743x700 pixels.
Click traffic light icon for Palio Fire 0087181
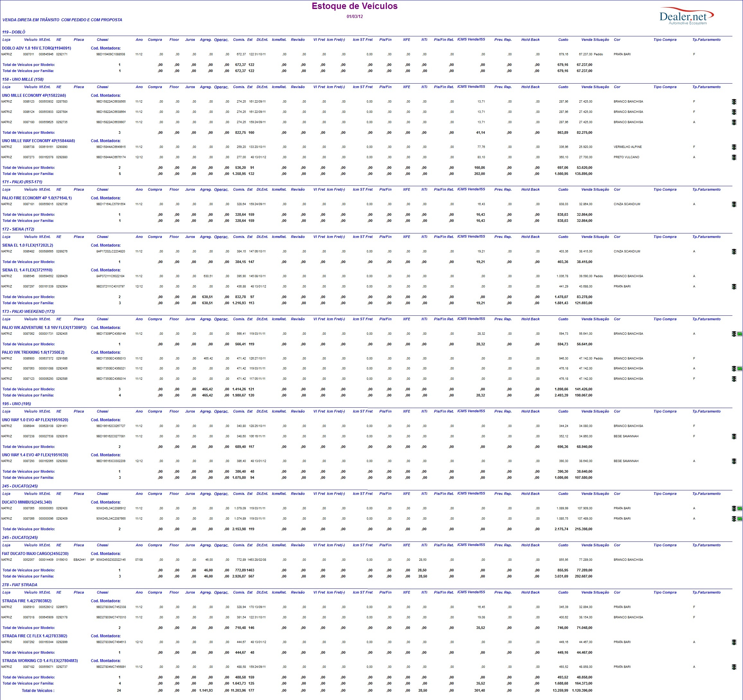[734, 204]
